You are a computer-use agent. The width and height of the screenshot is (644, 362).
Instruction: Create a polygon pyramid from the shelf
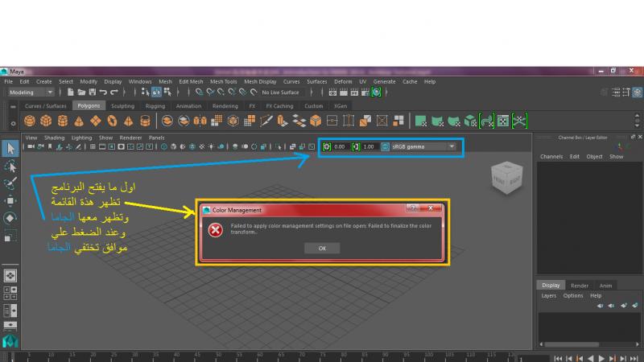coord(129,121)
